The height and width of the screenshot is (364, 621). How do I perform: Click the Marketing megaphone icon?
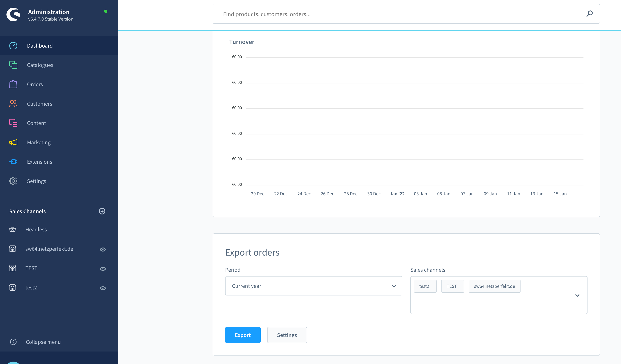coord(13,142)
